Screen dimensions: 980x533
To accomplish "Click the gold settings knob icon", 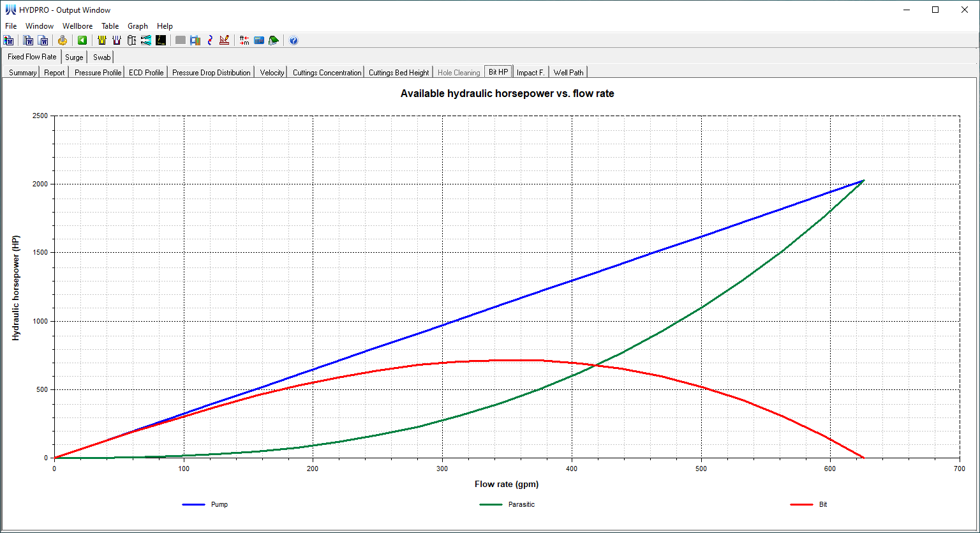I will pos(63,40).
